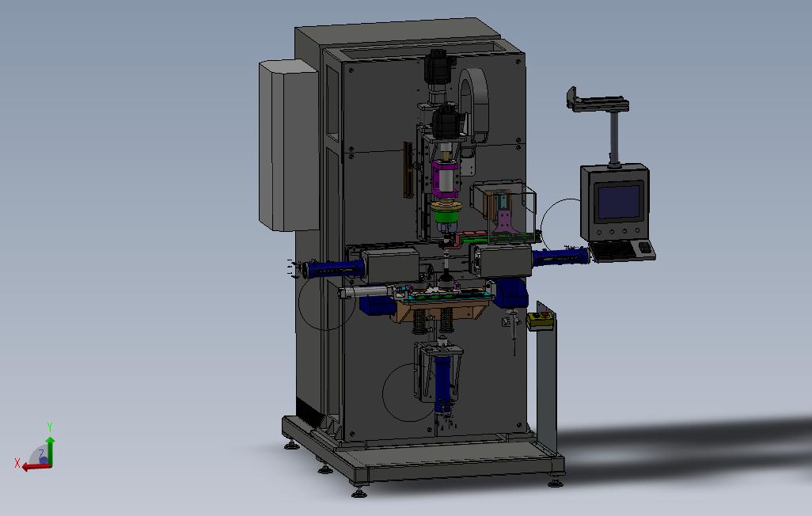Select the yellow emergency stop button box
This screenshot has height=516, width=812.
pyautogui.click(x=540, y=321)
